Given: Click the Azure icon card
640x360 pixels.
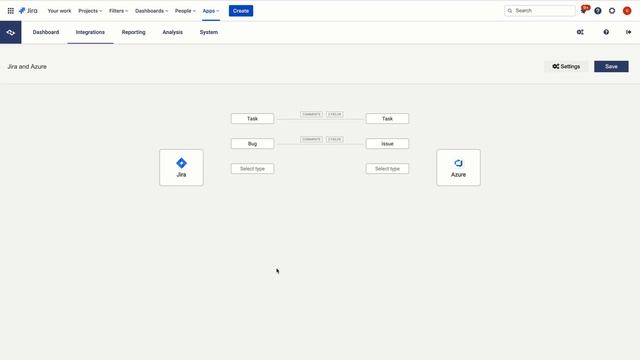Looking at the screenshot, I should 458,168.
